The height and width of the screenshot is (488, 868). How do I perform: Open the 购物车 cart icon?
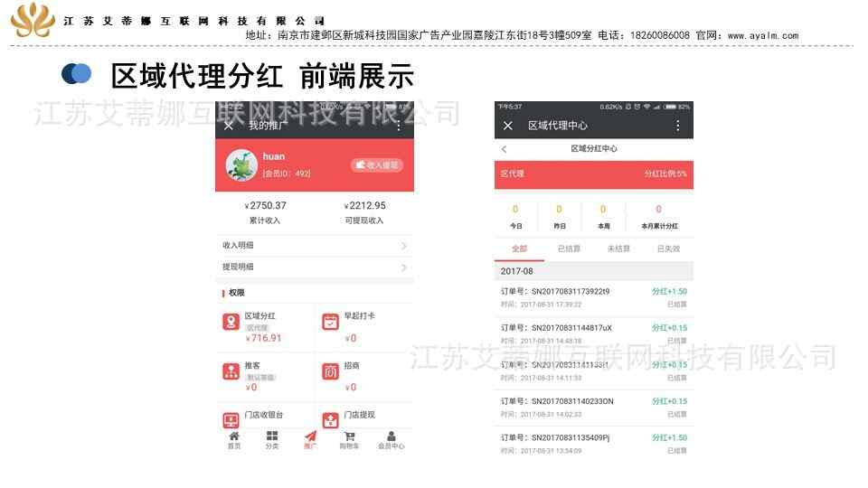349,440
